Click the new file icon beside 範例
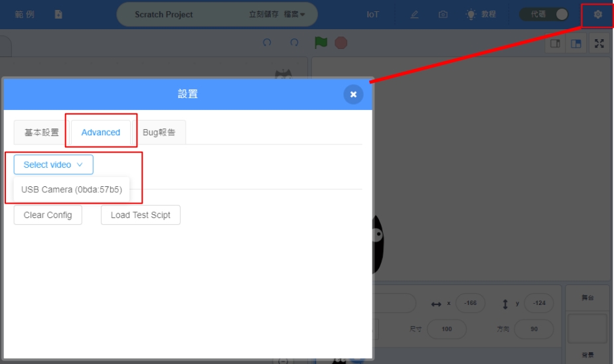Image resolution: width=614 pixels, height=364 pixels. (58, 14)
